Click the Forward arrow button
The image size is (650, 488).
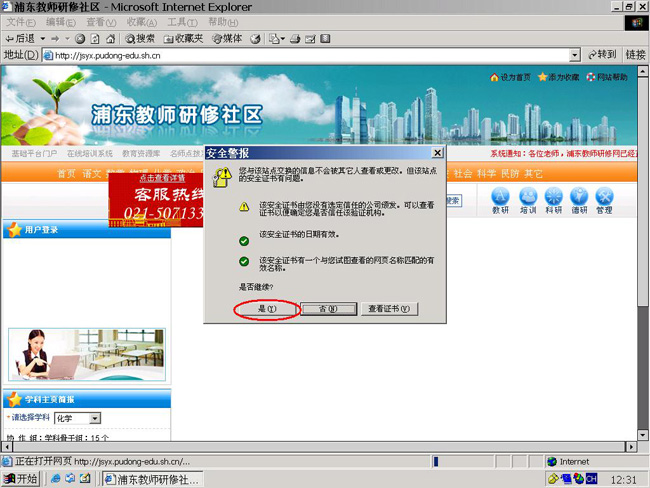55,39
